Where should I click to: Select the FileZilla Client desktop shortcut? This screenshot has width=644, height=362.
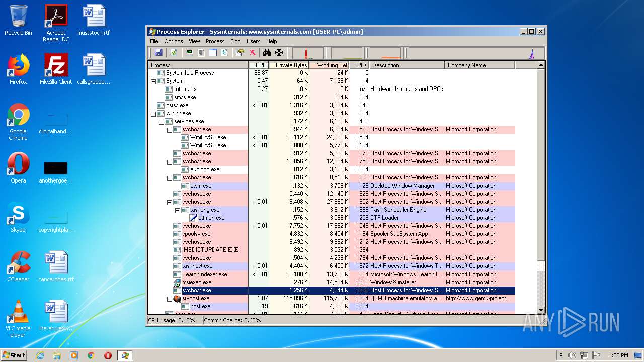coord(56,70)
